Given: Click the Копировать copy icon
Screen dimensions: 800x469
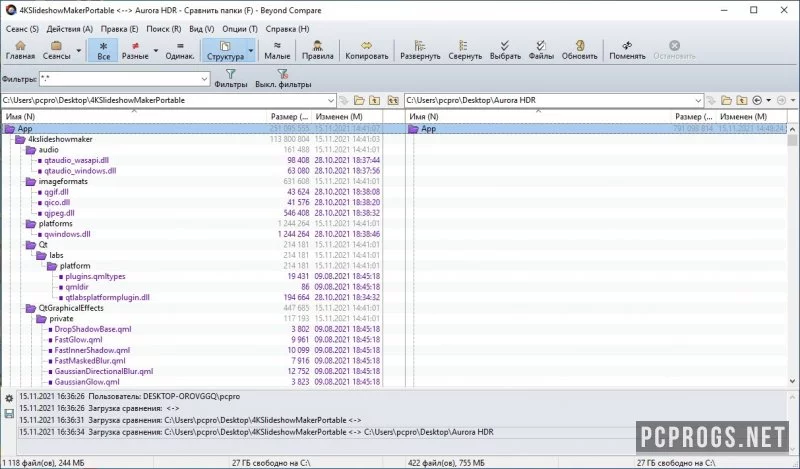Looking at the screenshot, I should click(366, 46).
